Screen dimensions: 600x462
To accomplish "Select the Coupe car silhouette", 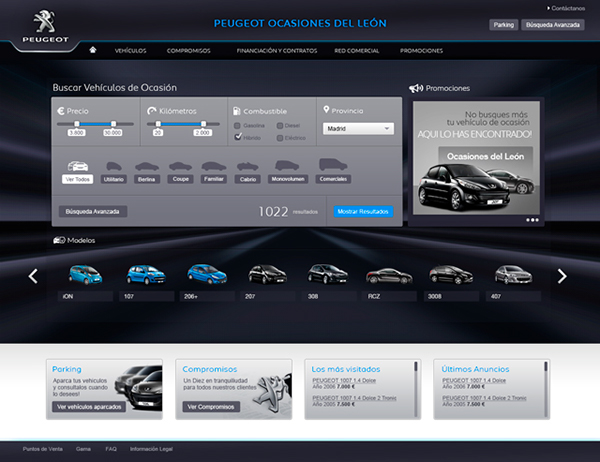I will tap(180, 167).
